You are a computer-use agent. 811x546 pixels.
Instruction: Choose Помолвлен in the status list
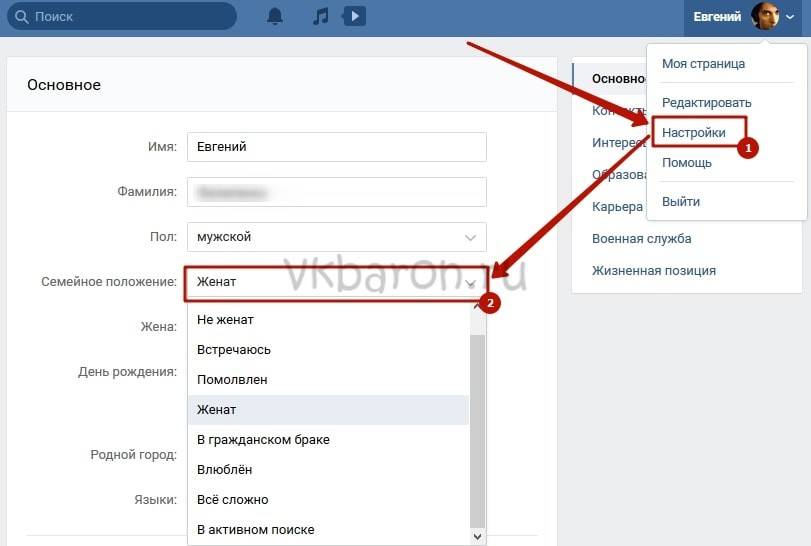232,380
